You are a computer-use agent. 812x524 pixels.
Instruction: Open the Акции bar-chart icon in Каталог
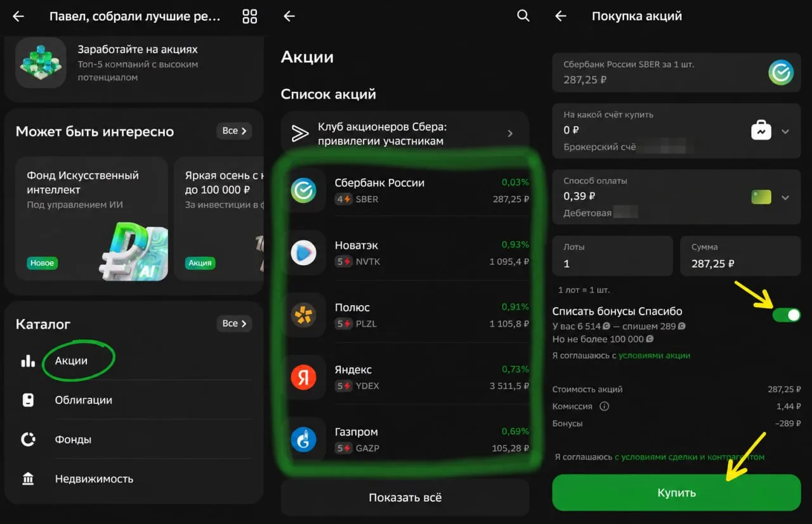click(28, 360)
